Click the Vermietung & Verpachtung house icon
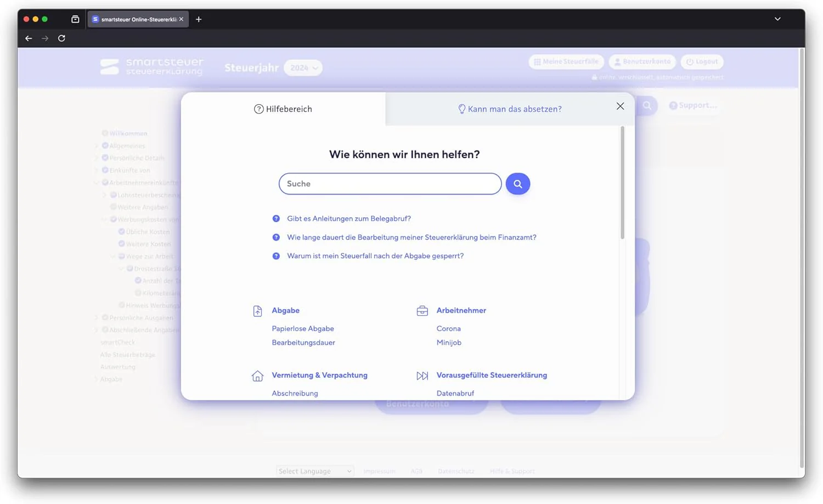 tap(257, 376)
